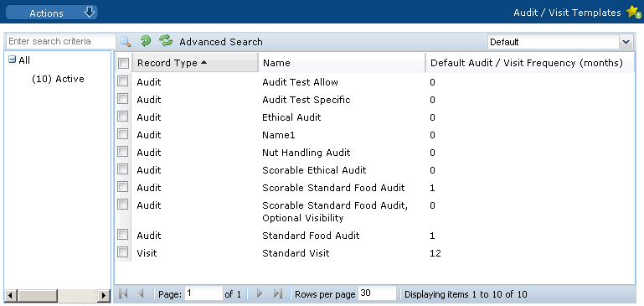Screen dimensions: 644x306
Task: Check the Nut Handling Audit row
Action: [x=123, y=152]
